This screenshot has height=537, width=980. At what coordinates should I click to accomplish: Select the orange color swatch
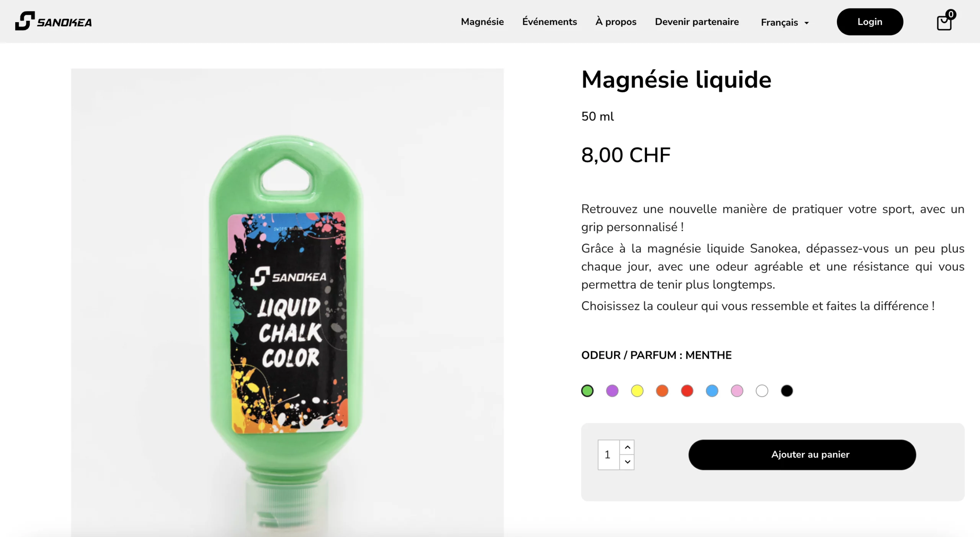662,391
